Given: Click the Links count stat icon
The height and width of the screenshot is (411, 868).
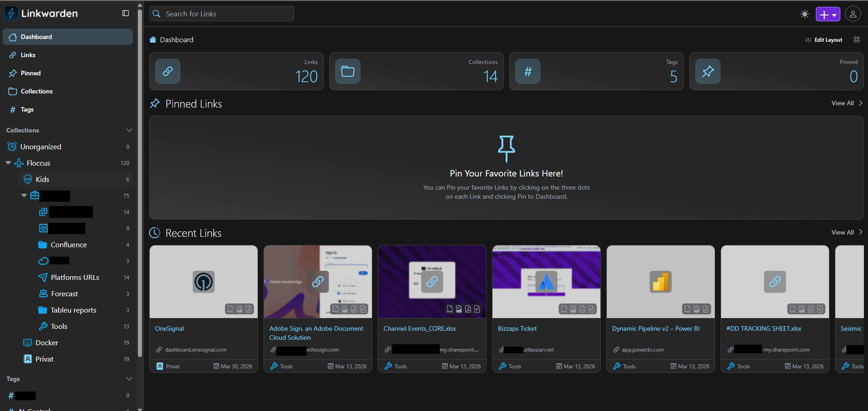Looking at the screenshot, I should 168,71.
